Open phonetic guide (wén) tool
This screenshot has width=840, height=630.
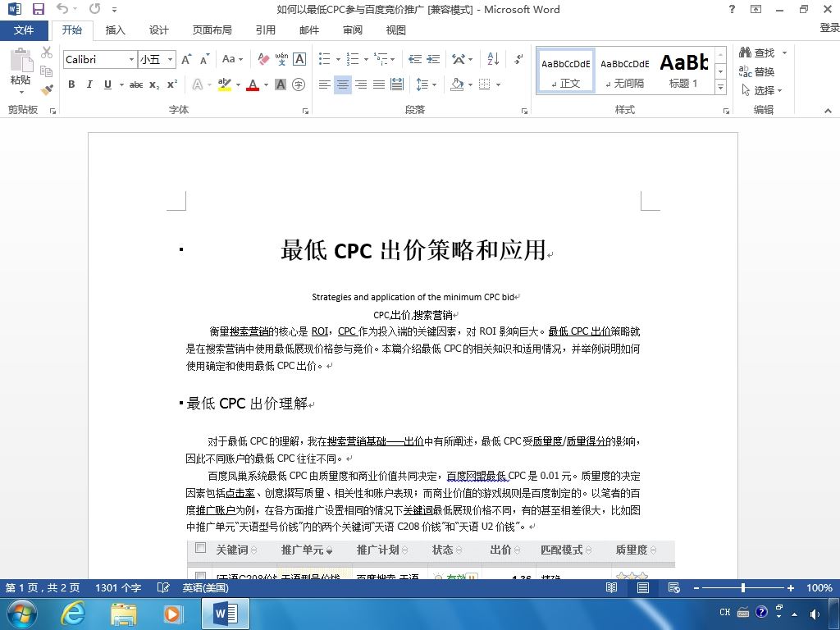pos(281,59)
